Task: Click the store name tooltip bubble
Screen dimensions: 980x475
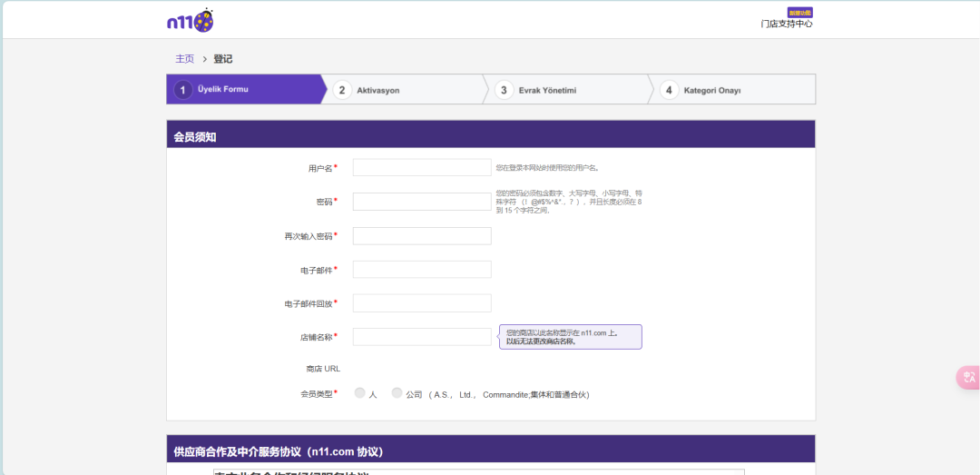Action: [571, 337]
